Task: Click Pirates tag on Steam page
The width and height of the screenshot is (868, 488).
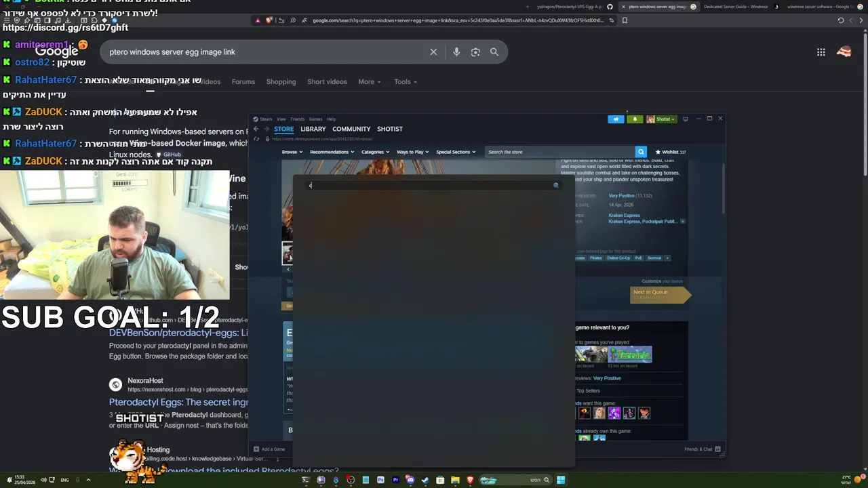Action: point(595,258)
